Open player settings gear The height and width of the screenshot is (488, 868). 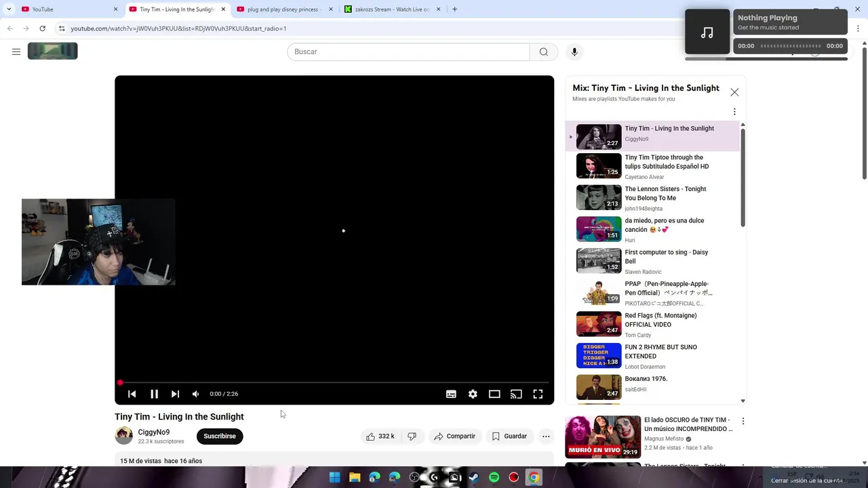point(473,394)
